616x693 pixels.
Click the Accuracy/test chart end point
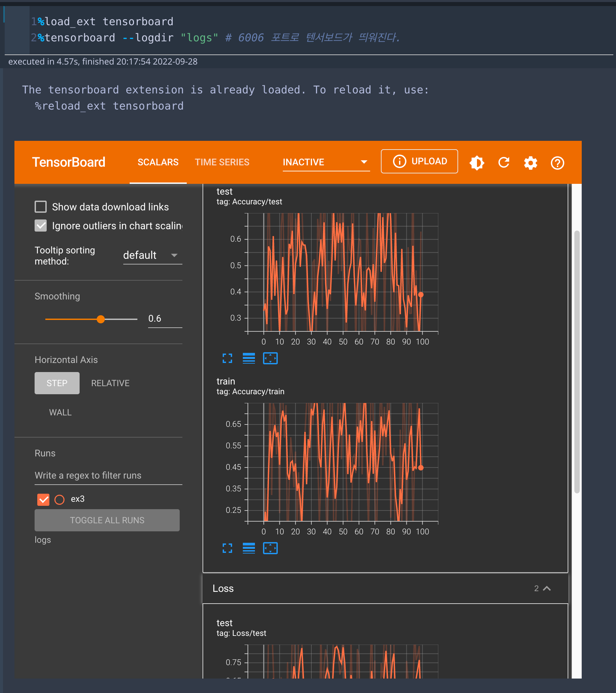[x=421, y=295]
